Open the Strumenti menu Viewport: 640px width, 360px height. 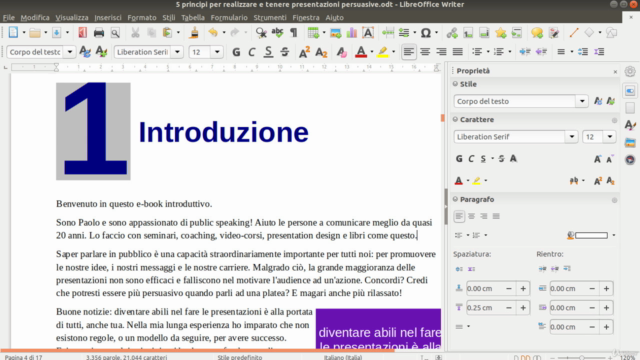270,18
